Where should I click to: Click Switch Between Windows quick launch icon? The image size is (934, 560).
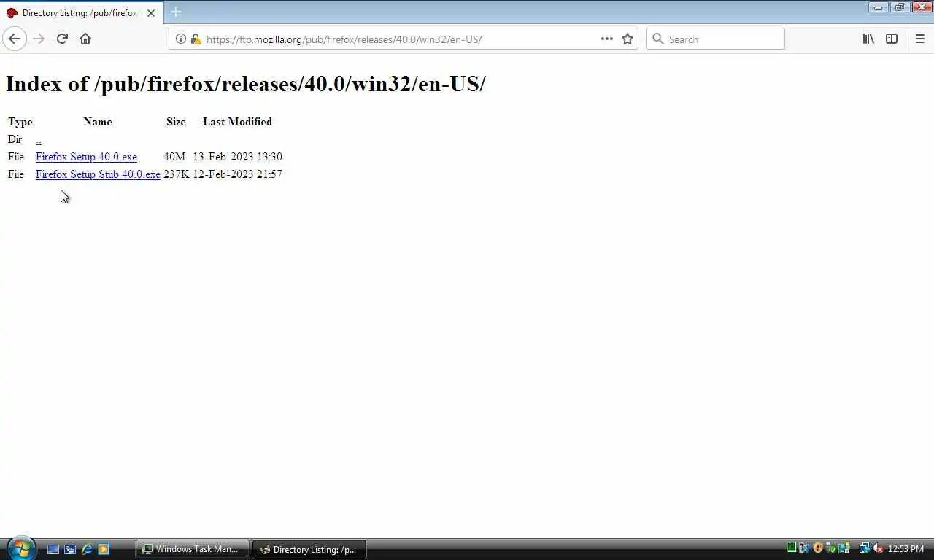(x=70, y=549)
